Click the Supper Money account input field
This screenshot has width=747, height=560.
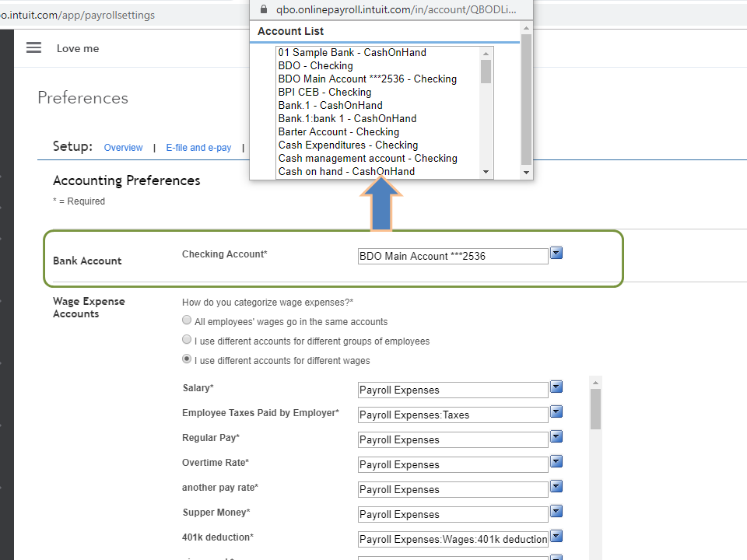[x=453, y=514]
